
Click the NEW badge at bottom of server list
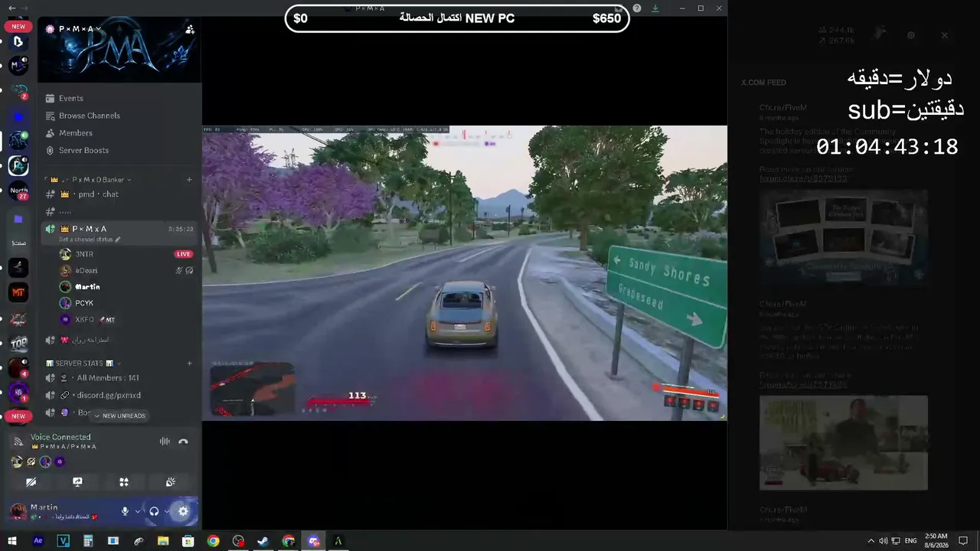tap(18, 416)
